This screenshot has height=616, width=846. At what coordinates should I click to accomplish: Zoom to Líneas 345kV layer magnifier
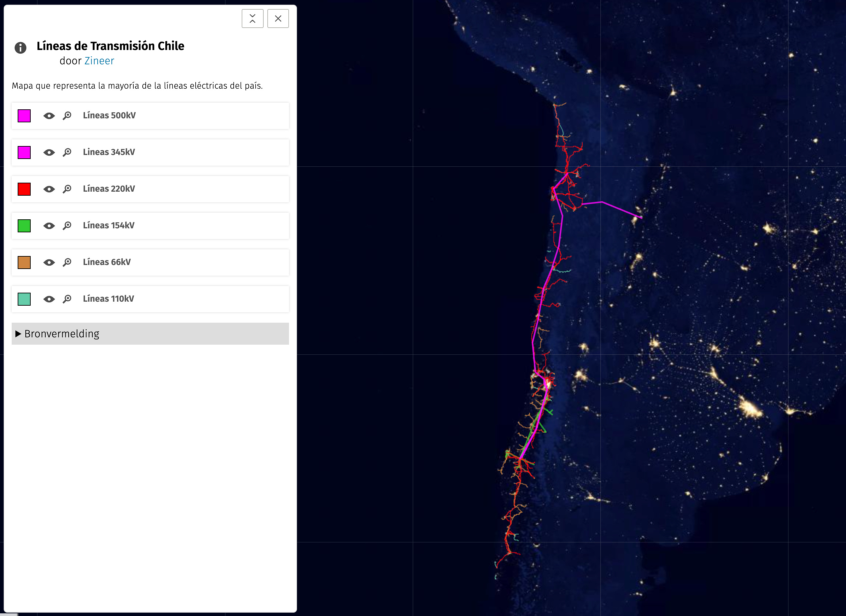67,152
